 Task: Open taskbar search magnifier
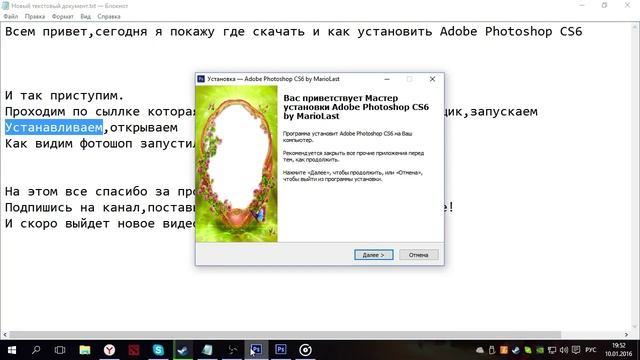[x=36, y=350]
